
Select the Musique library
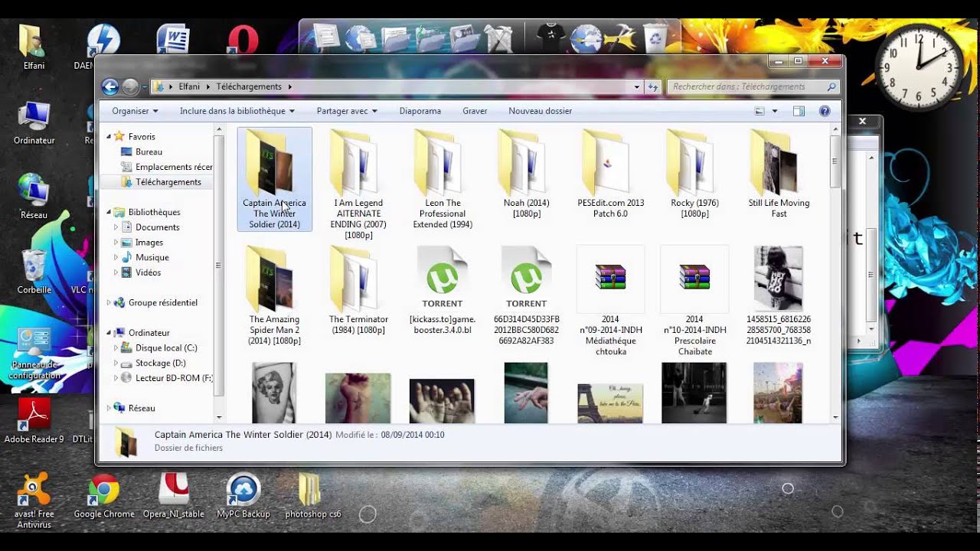click(x=152, y=257)
